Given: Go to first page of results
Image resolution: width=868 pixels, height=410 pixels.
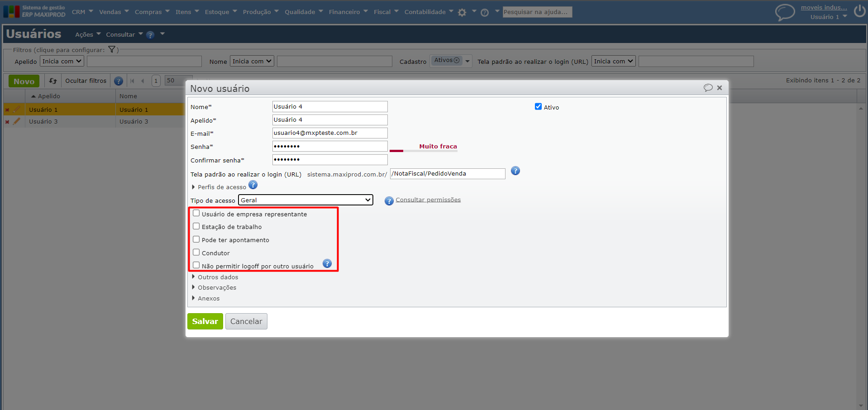Looking at the screenshot, I should 132,81.
